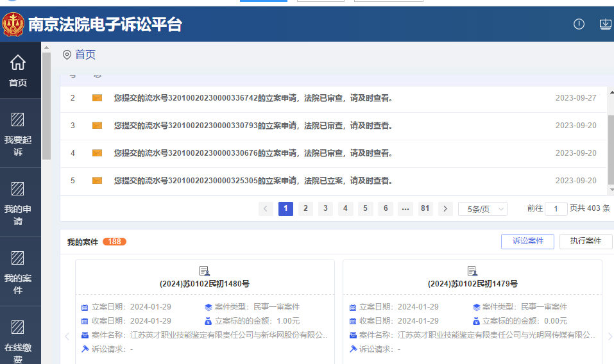Open case card (2024)苏0102民初1480号
The height and width of the screenshot is (364, 614).
pos(205,283)
